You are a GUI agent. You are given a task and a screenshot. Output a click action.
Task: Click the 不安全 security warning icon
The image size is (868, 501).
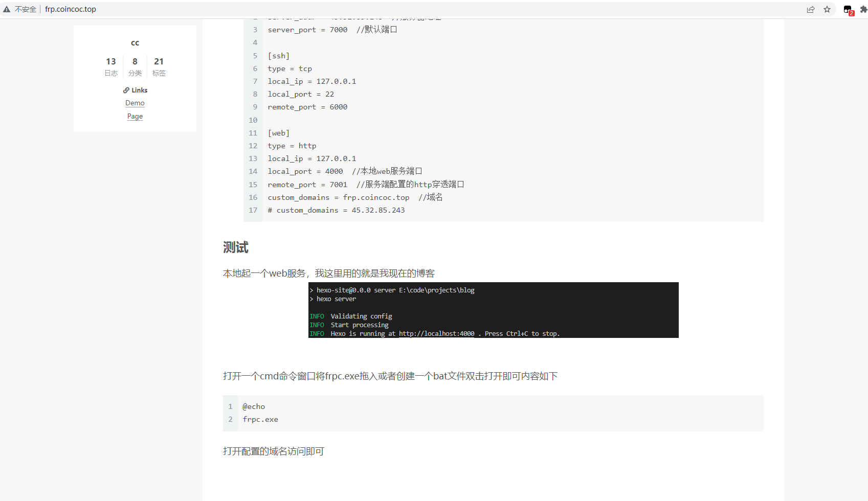[x=7, y=9]
